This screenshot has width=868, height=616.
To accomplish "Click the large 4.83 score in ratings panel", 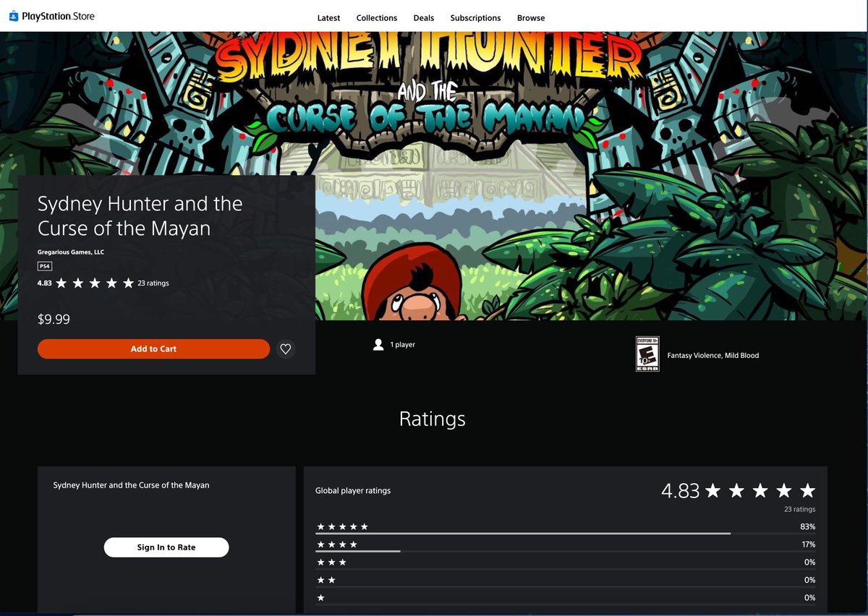I will coord(681,491).
